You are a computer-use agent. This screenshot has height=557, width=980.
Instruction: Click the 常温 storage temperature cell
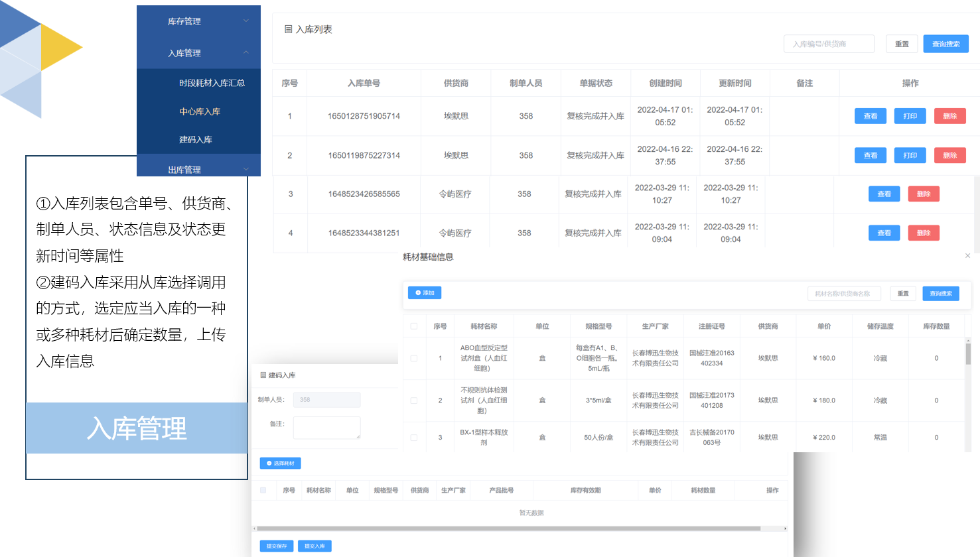(880, 438)
